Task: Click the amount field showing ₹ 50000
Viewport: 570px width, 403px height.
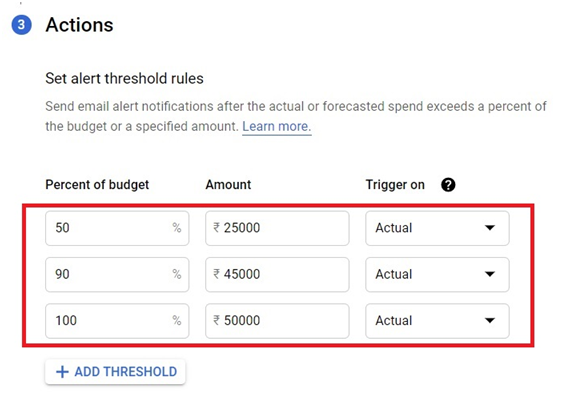Action: tap(277, 321)
